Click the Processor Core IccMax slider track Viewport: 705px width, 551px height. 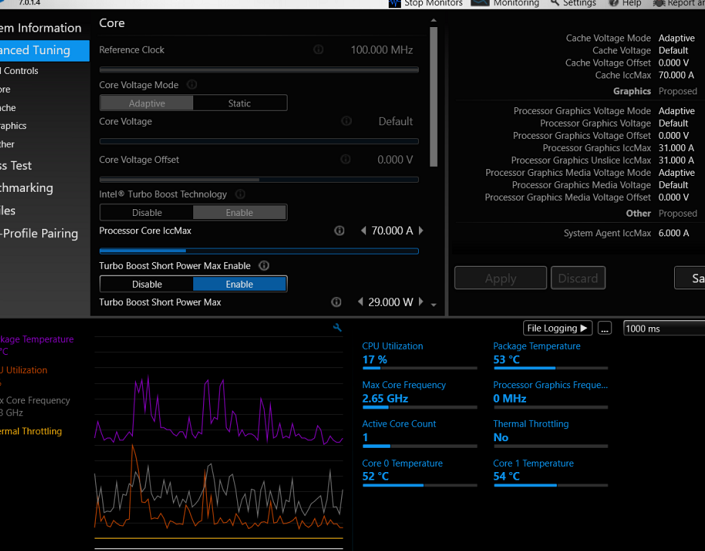(259, 251)
